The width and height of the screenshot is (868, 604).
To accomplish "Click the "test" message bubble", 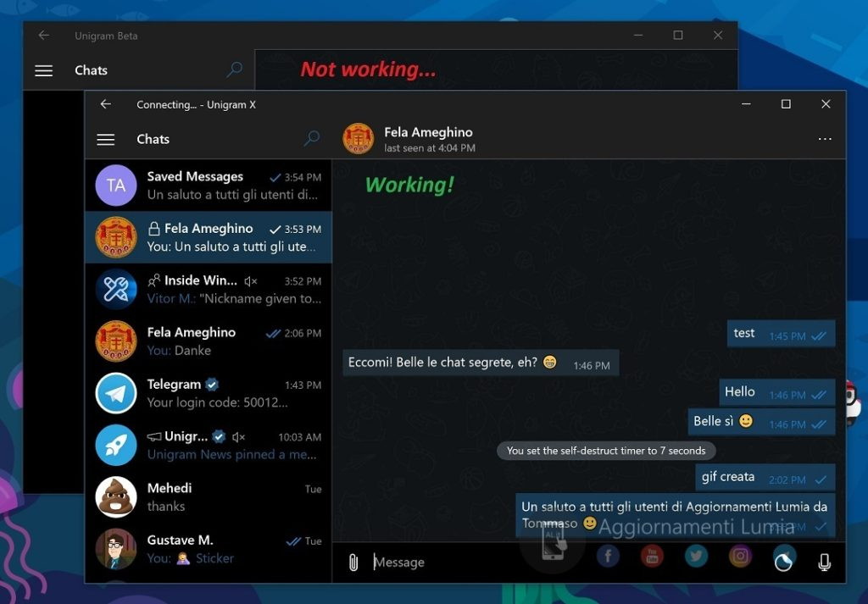I will 781,334.
